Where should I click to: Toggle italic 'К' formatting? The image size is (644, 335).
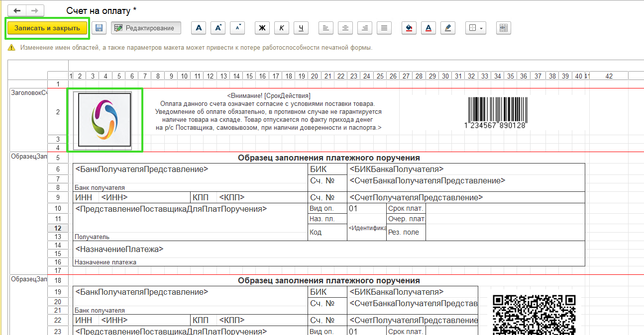[282, 28]
